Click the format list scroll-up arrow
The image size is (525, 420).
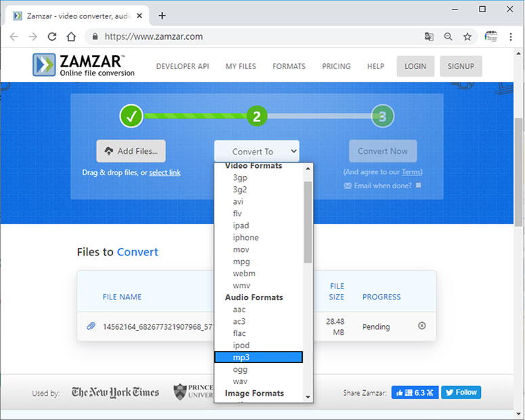(308, 169)
